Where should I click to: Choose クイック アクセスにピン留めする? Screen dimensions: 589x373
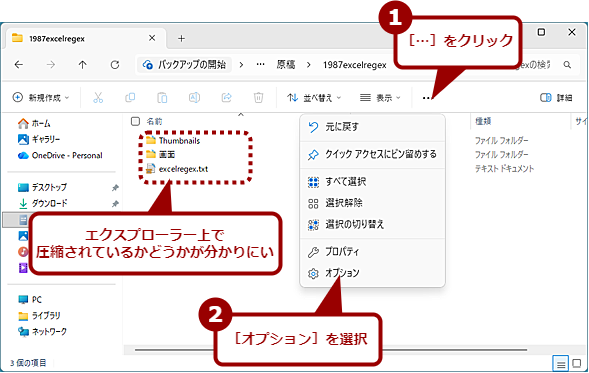tap(372, 154)
